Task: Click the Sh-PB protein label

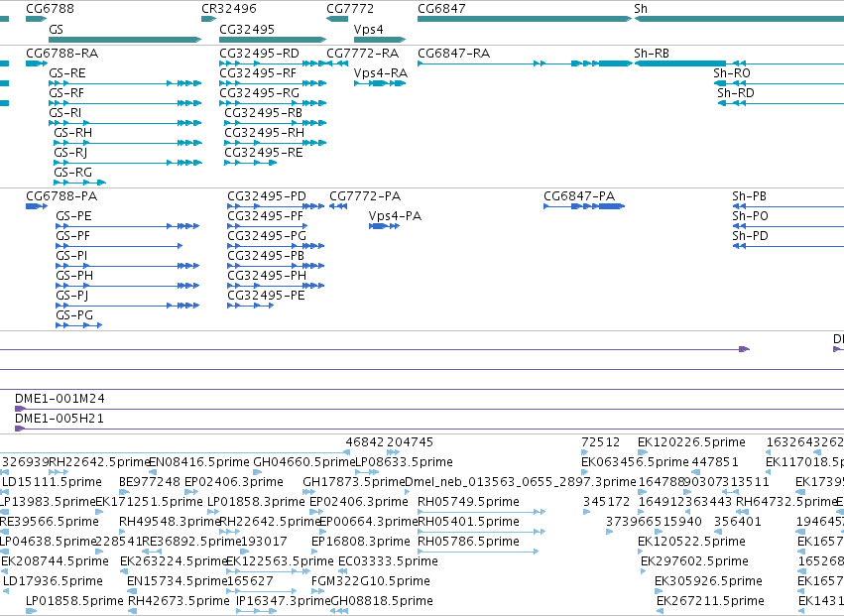Action: point(749,196)
